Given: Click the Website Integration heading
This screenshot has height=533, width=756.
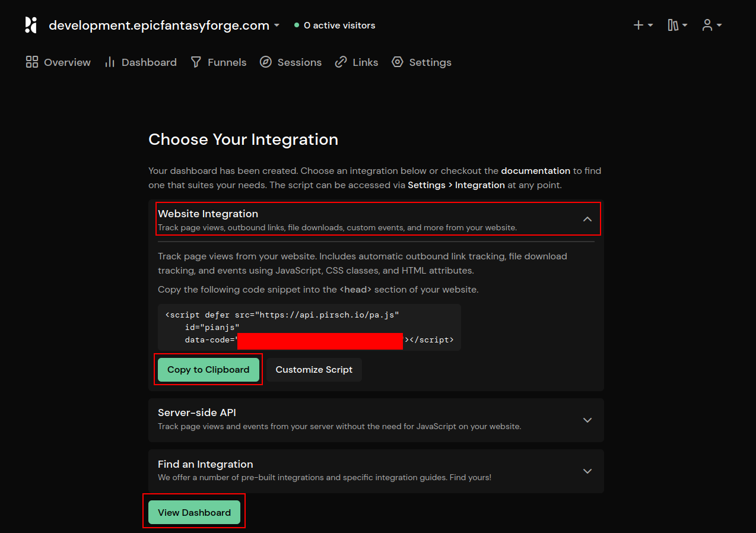Looking at the screenshot, I should 208,214.
